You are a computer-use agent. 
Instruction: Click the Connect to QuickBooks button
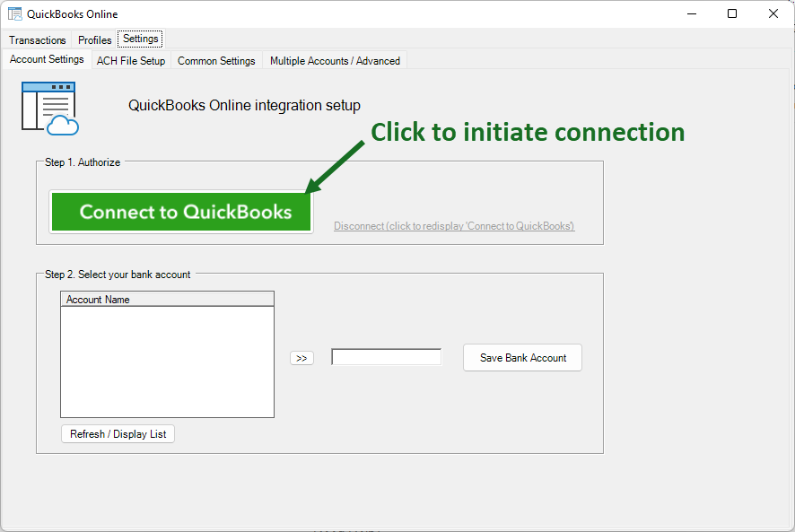point(181,212)
